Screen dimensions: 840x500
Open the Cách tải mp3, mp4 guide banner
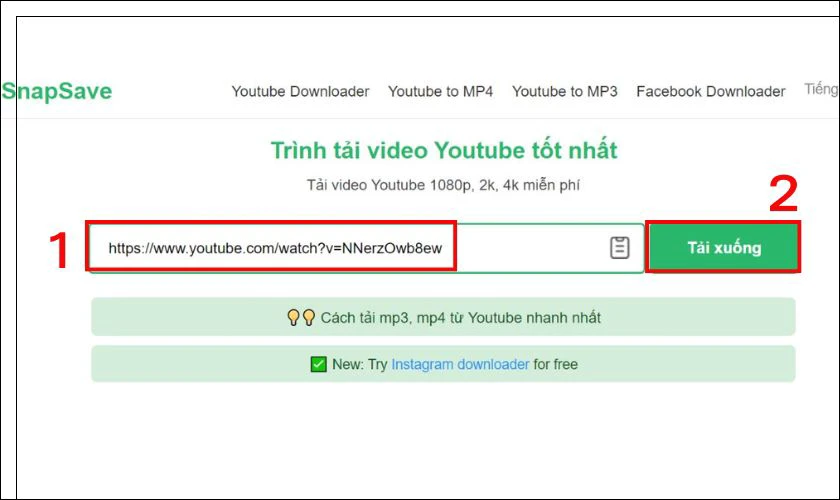(x=443, y=317)
